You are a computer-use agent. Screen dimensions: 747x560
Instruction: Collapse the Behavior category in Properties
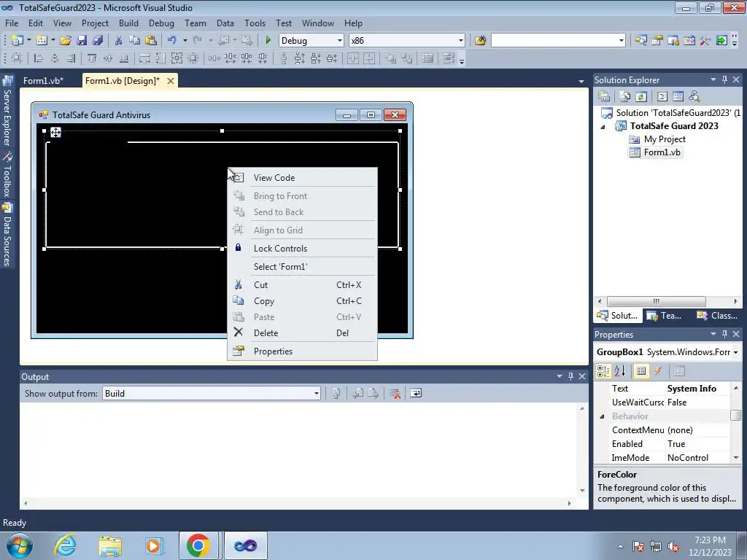[x=602, y=416]
